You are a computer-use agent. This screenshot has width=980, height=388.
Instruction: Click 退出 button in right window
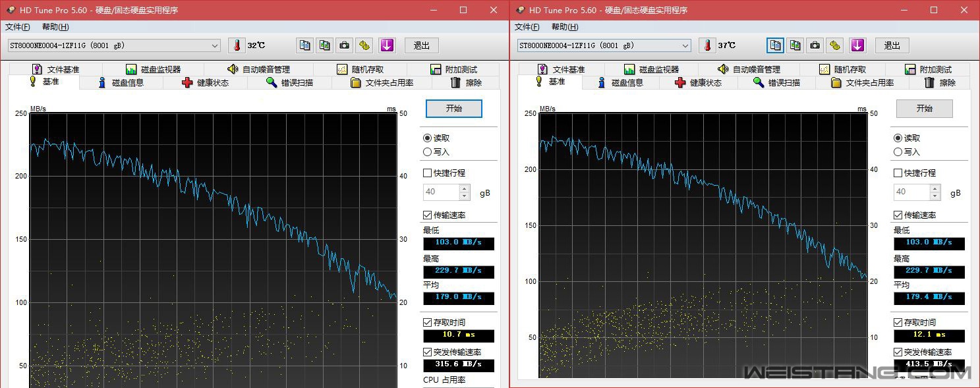(x=892, y=45)
